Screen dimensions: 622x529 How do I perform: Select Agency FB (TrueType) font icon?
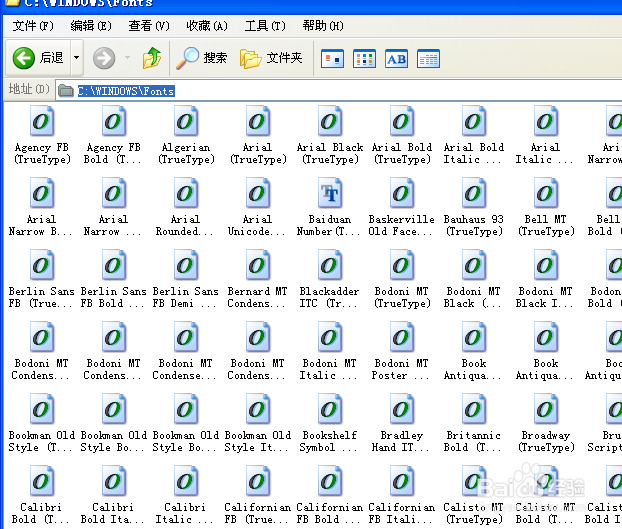click(42, 121)
